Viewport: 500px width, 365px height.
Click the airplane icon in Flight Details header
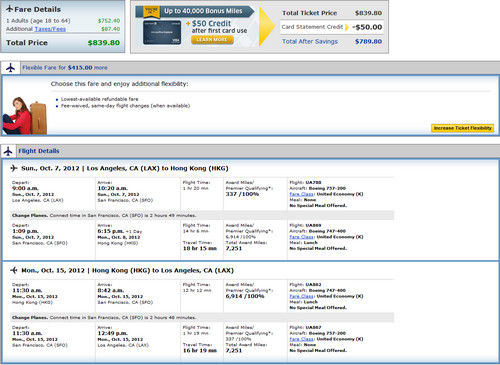(8, 151)
